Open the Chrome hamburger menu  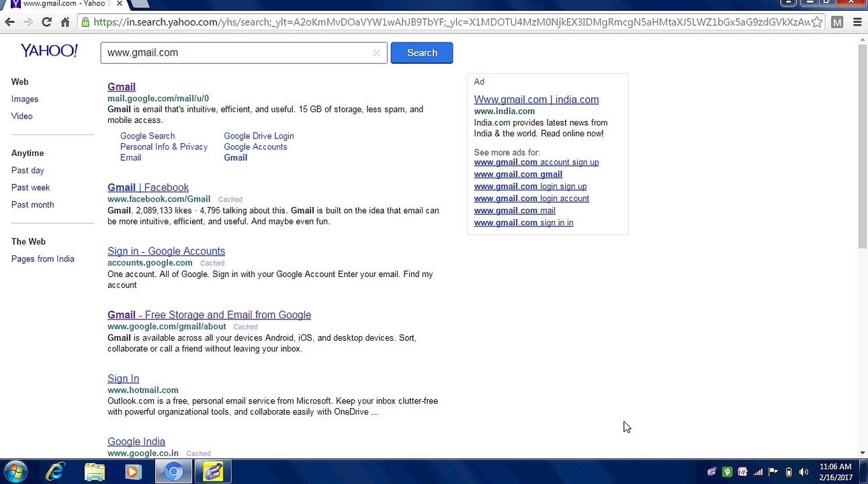[x=857, y=22]
